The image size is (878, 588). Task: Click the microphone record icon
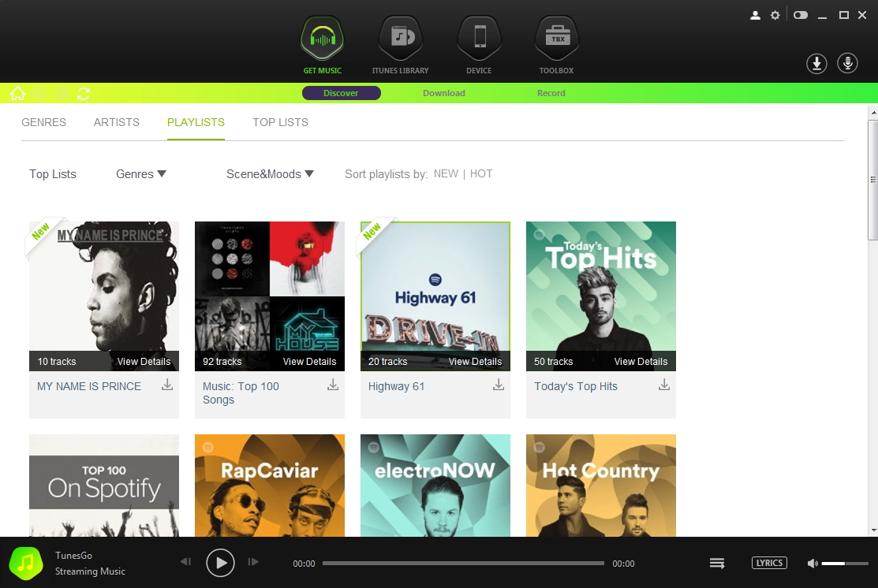[848, 64]
